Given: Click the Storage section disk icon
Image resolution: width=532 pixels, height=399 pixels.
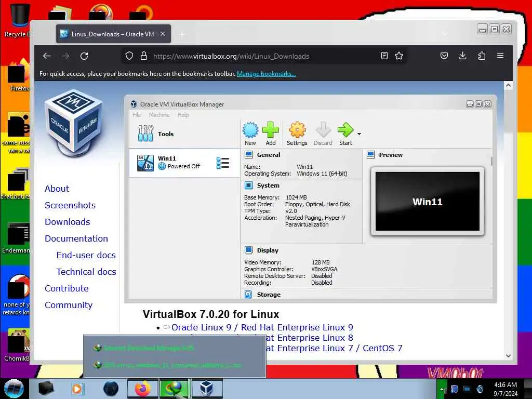Looking at the screenshot, I should (248, 295).
